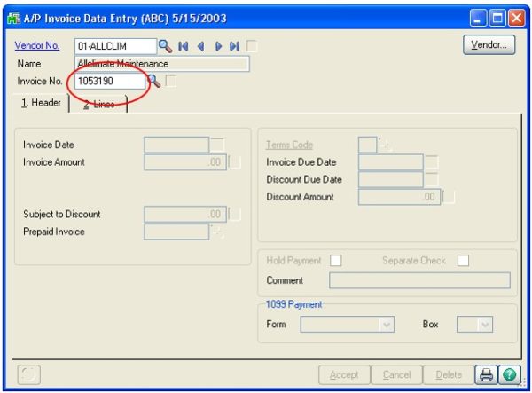
Task: Click the Comment input field
Action: [419, 280]
